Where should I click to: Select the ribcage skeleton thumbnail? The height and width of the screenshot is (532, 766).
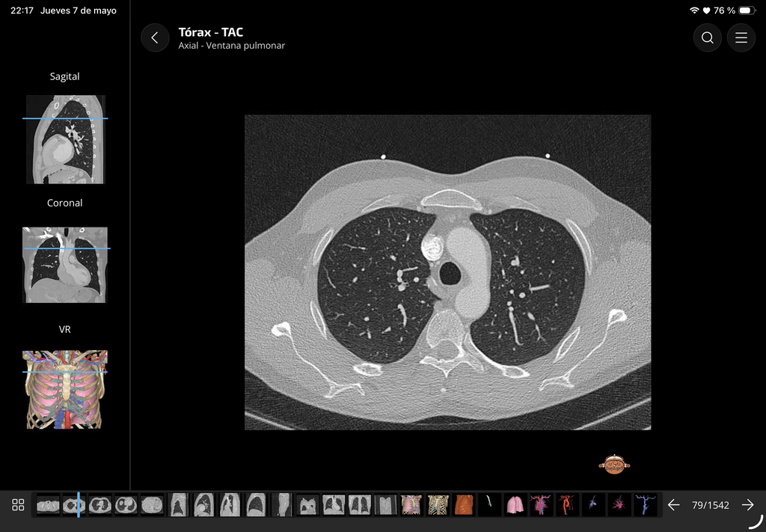click(x=438, y=504)
